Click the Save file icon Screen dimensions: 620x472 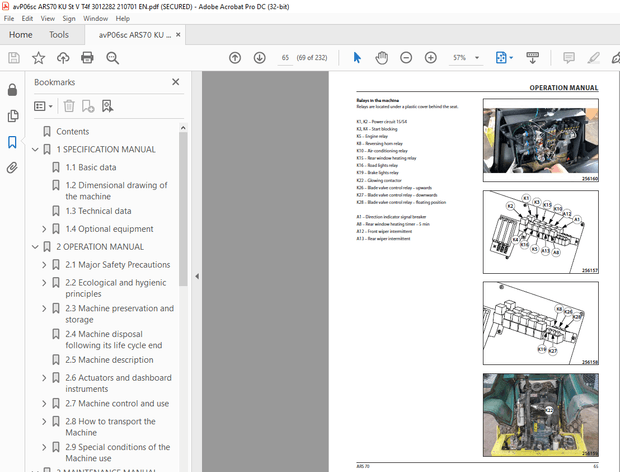(x=14, y=58)
